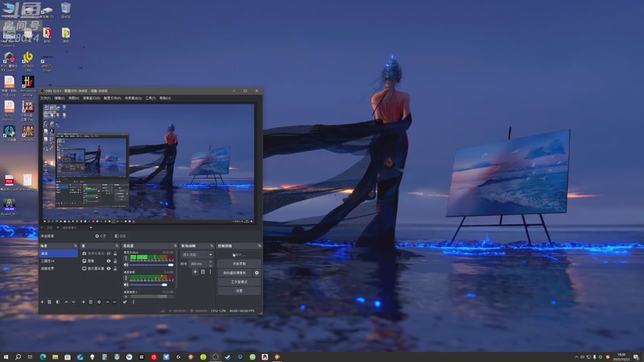
Task: Add a scene transition with plus icon
Action: pos(195,272)
